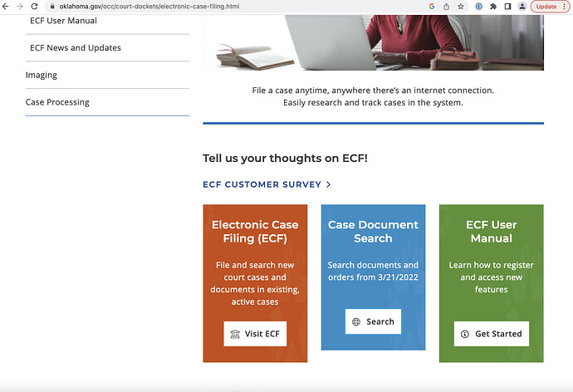Open the extensions puzzle icon
The image size is (573, 392).
click(493, 7)
